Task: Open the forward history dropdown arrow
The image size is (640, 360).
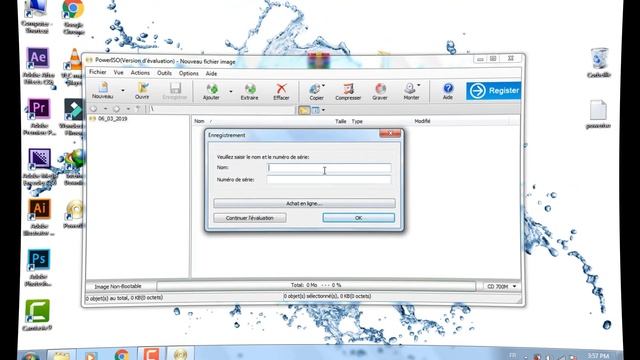Action: click(x=128, y=109)
